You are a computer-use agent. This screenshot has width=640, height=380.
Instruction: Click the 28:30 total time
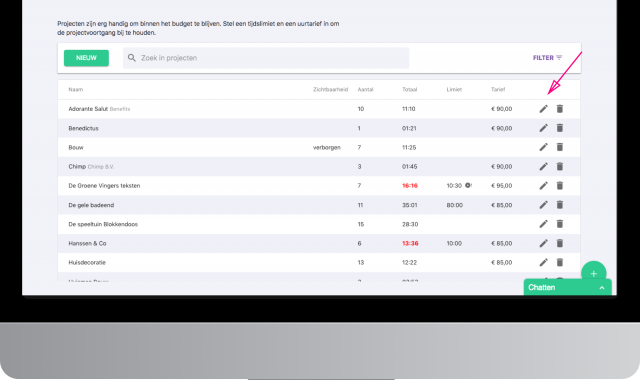pos(410,224)
